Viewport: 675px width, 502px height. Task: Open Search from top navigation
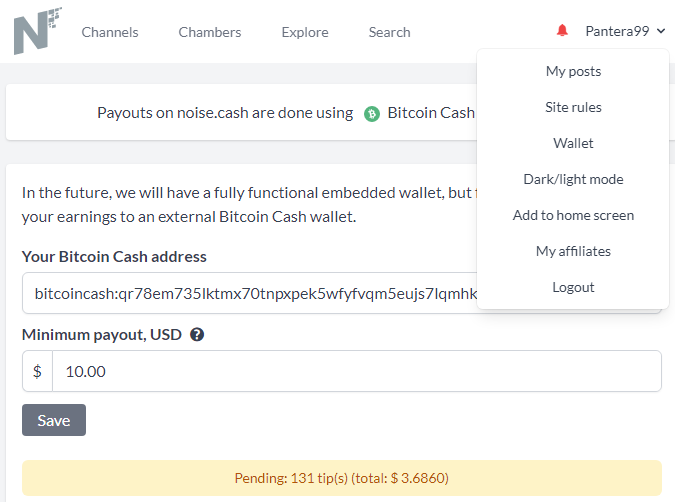pos(389,32)
